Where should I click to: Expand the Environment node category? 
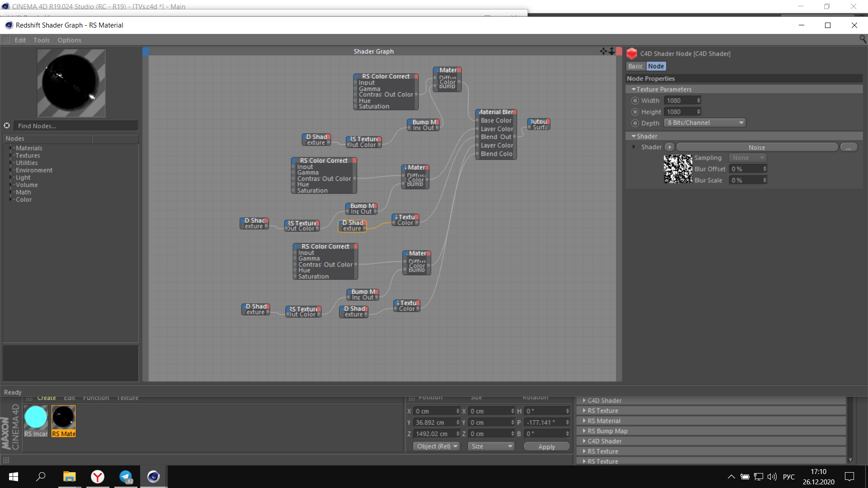11,170
